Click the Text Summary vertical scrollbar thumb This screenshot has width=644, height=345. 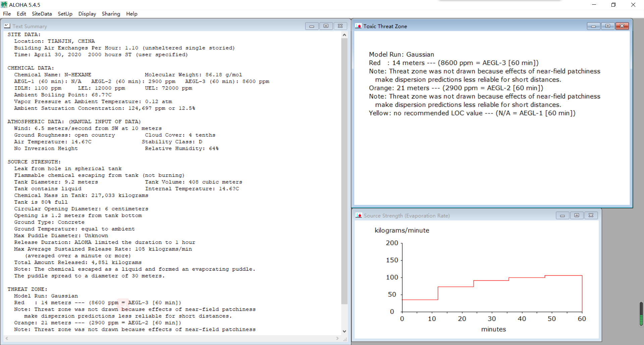pos(344,171)
